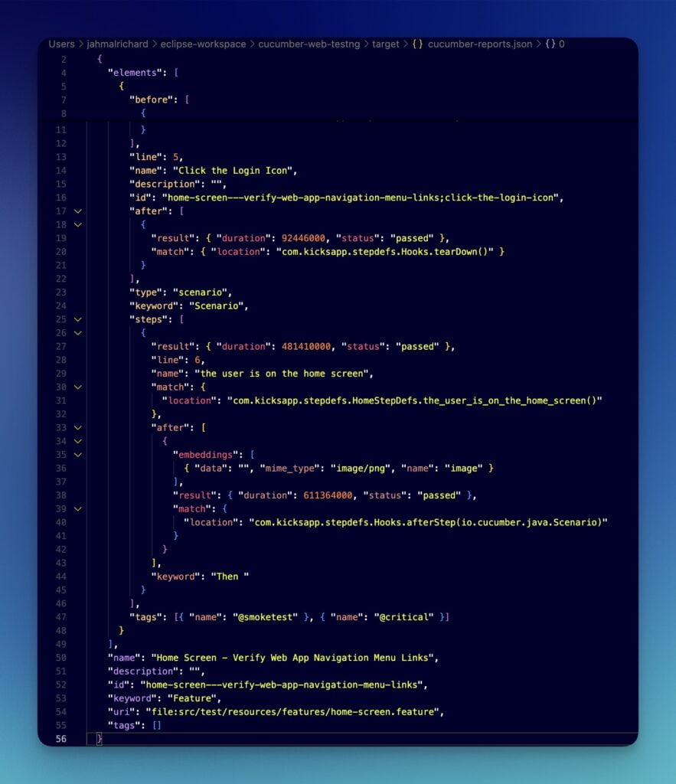Open the Users breadcrumb segment
676x784 pixels.
point(61,44)
